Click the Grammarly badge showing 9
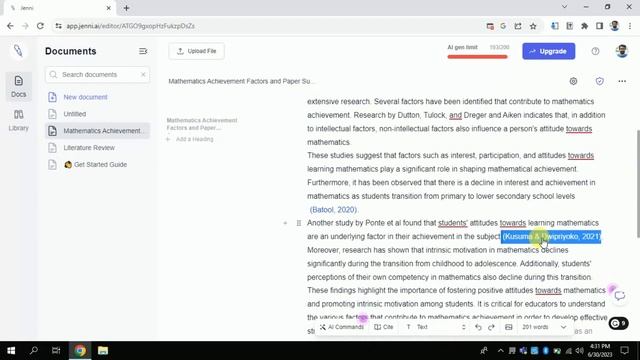The width and height of the screenshot is (640, 360). click(x=619, y=324)
